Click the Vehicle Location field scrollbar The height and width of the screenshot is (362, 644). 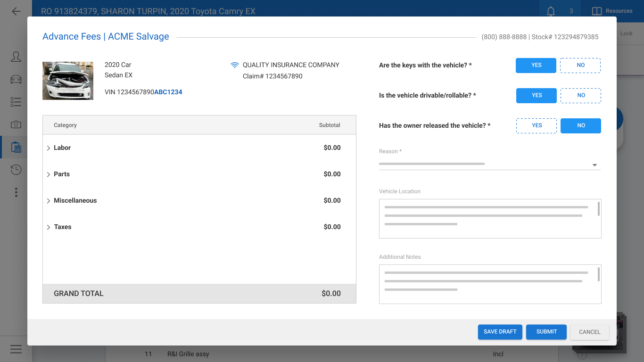click(599, 209)
